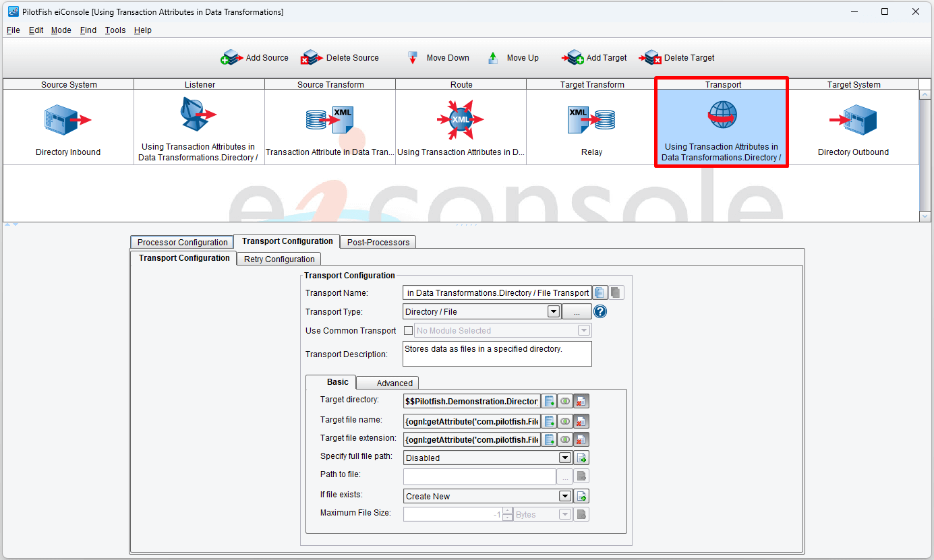Open the File menu
The width and height of the screenshot is (934, 560).
[13, 30]
